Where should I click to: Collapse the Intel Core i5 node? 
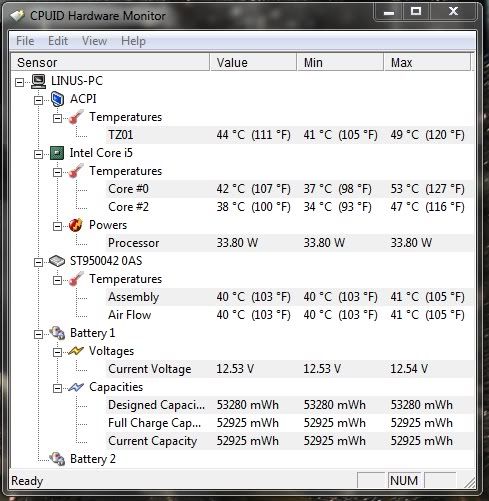pos(39,154)
